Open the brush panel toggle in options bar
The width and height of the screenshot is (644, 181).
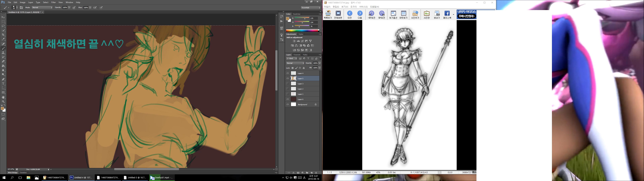21,8
